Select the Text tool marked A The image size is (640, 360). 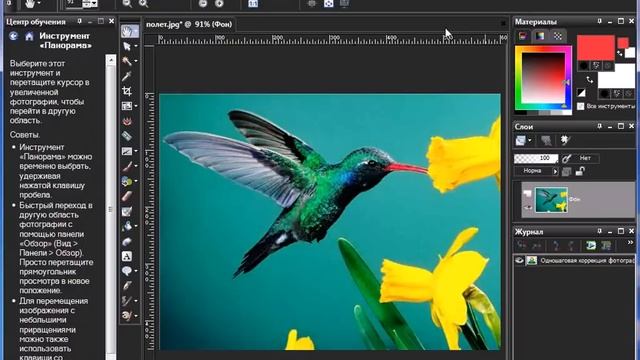pyautogui.click(x=127, y=256)
